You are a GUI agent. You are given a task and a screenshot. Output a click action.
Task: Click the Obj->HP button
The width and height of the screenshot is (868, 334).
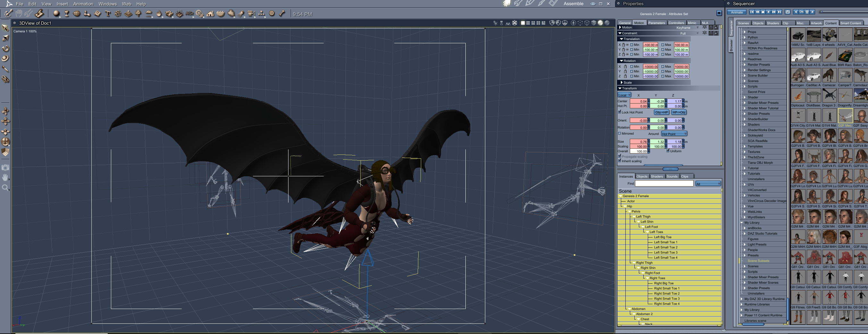pyautogui.click(x=661, y=112)
